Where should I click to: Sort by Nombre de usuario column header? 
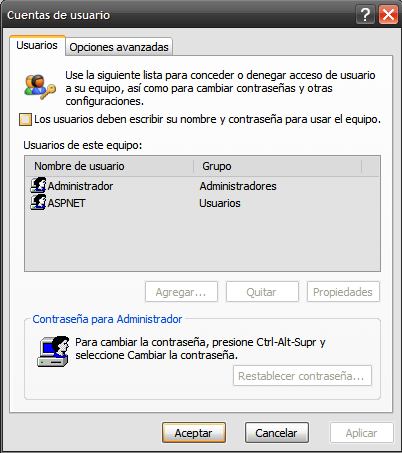(110, 166)
